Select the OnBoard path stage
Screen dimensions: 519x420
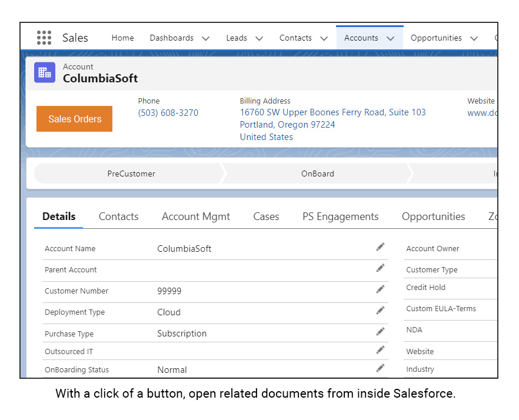[317, 174]
